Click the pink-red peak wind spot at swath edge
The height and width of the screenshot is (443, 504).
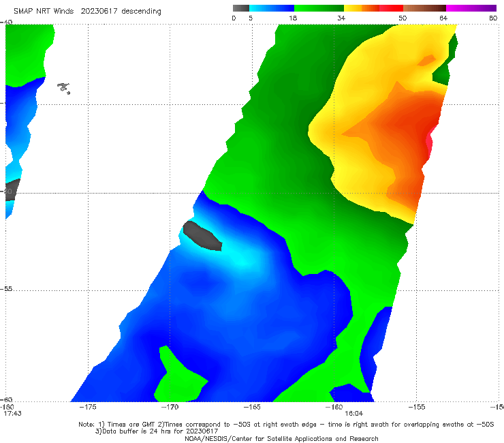(429, 142)
